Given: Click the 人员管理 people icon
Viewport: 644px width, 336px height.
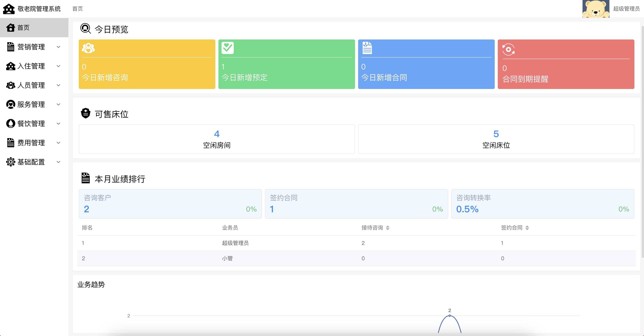Looking at the screenshot, I should point(11,85).
